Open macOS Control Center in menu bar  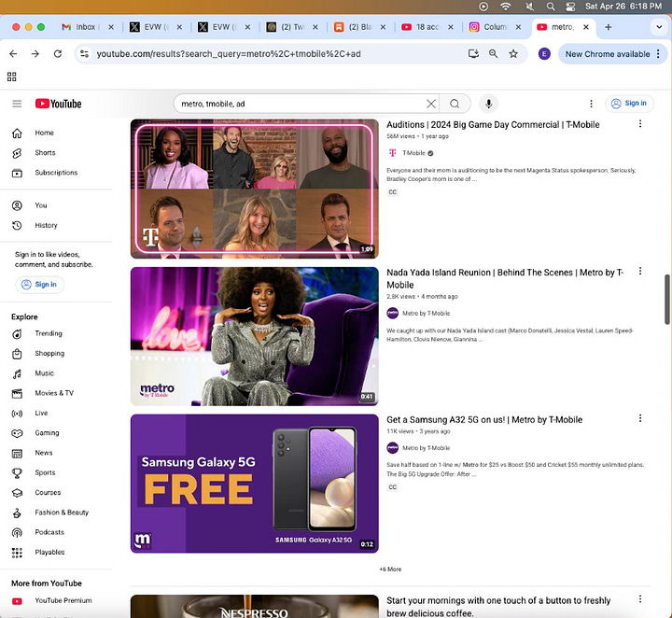570,6
